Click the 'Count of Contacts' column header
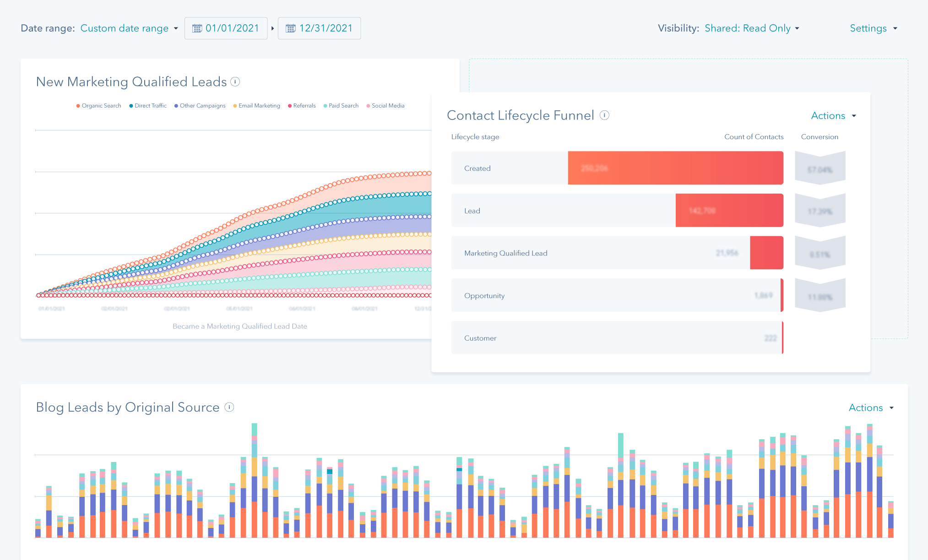The image size is (928, 560). coord(754,137)
